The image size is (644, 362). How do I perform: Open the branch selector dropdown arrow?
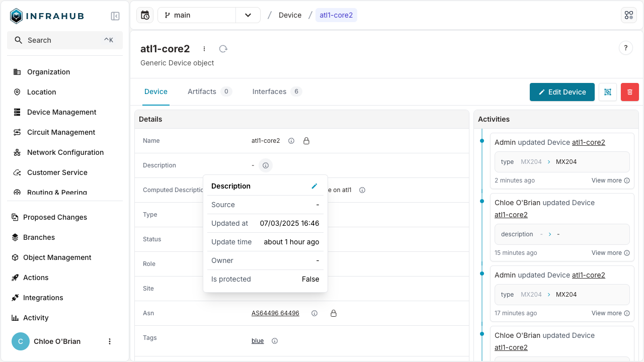[x=248, y=15]
